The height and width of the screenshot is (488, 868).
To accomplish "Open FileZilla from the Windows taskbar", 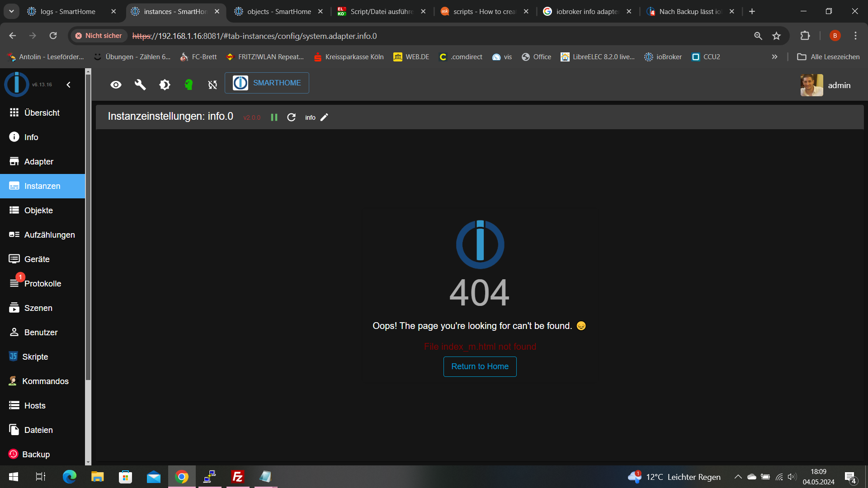I will (x=238, y=477).
